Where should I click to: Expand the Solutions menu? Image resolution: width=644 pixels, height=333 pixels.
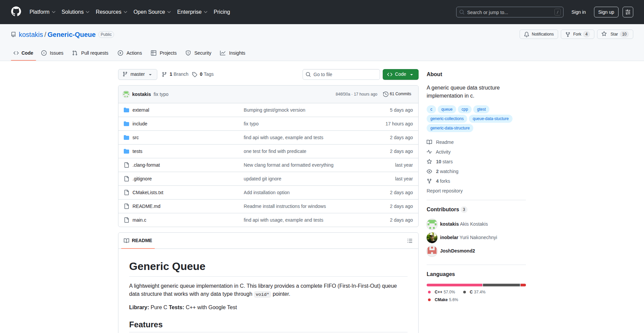[x=75, y=12]
